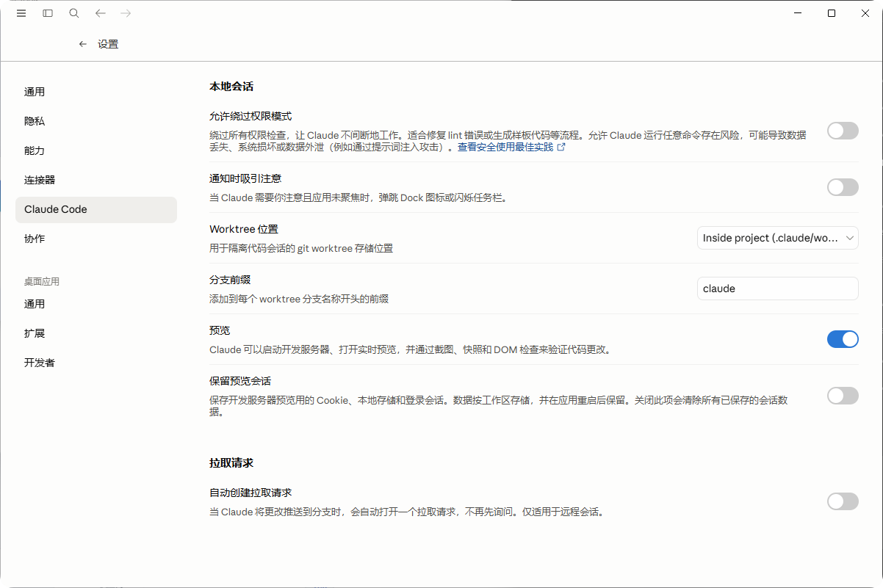
Task: Disable the 预览 toggle
Action: point(843,339)
